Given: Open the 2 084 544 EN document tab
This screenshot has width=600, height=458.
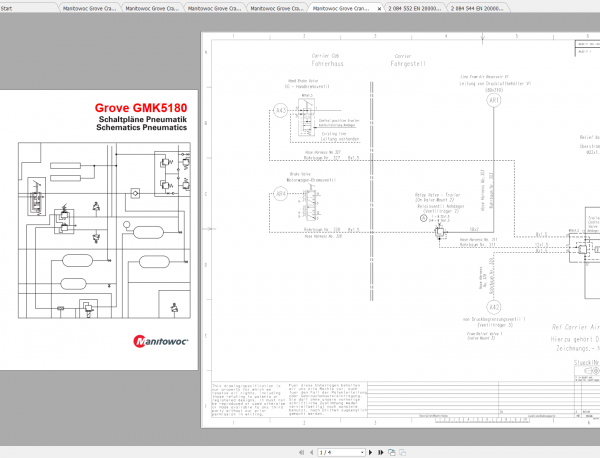Looking at the screenshot, I should (x=477, y=8).
